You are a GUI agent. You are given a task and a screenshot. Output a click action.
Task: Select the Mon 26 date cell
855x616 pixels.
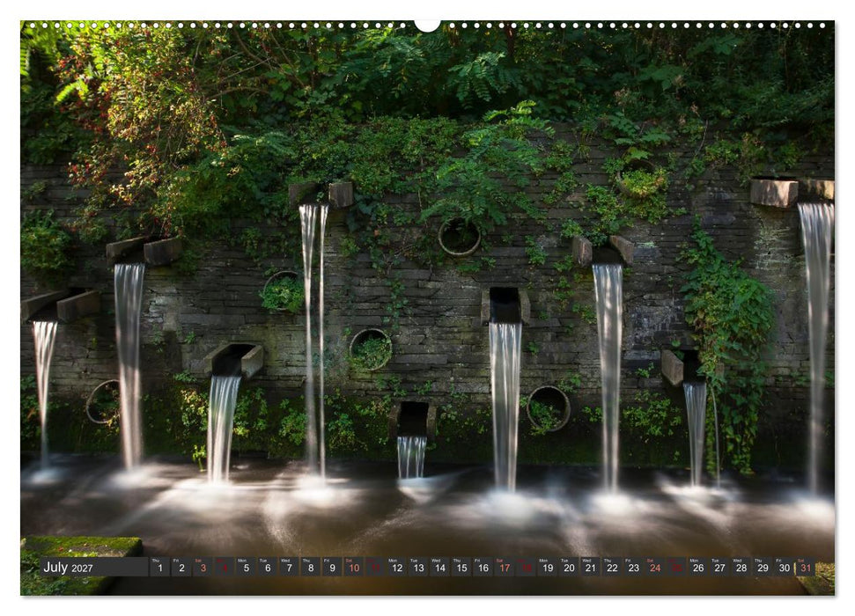[x=698, y=567]
